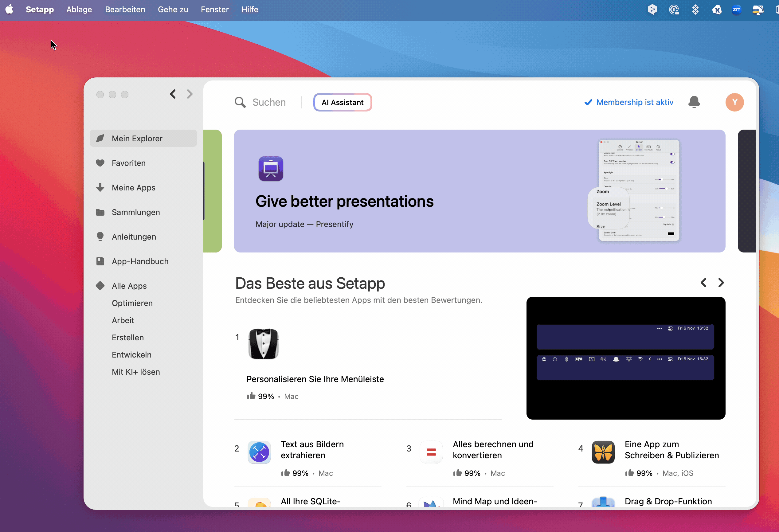
Task: Click the Meine Apps download arrow icon
Action: [100, 187]
